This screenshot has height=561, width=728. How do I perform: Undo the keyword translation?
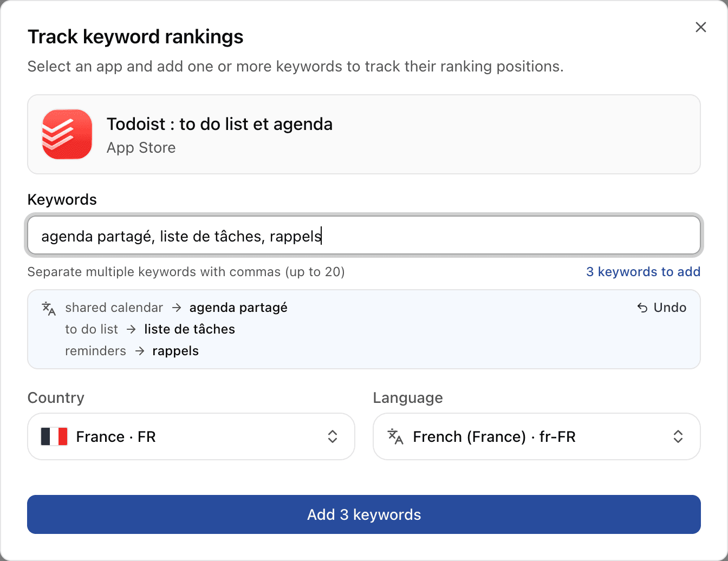tap(661, 308)
